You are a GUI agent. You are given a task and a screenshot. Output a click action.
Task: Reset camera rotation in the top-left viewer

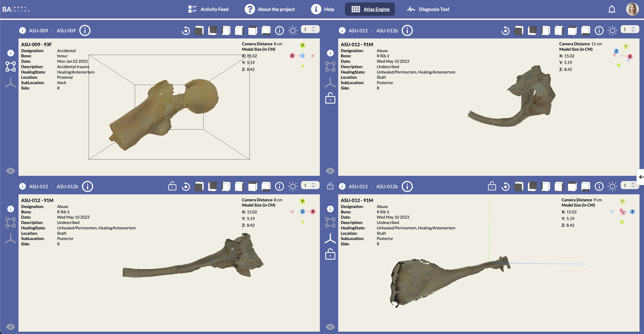pos(186,31)
